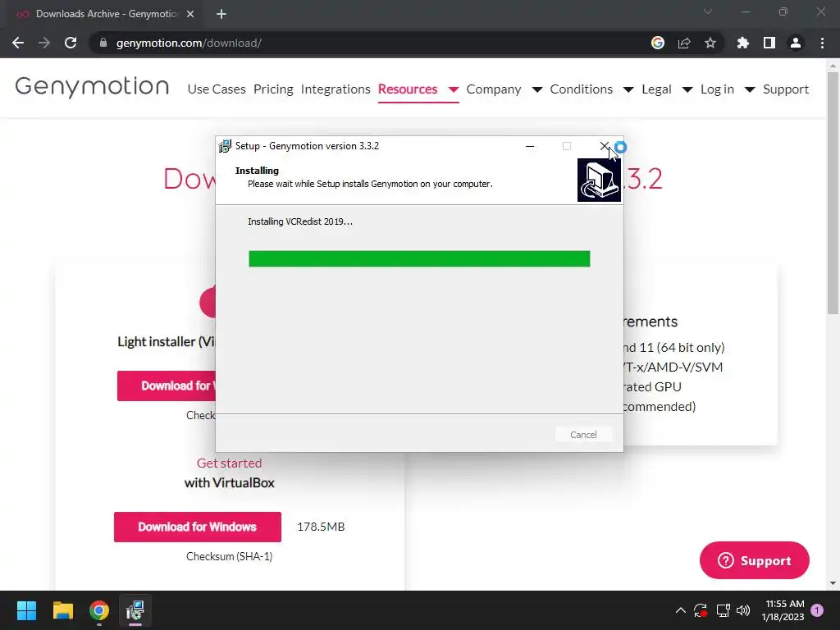
Task: Click the sync status tray icon
Action: coord(701,610)
